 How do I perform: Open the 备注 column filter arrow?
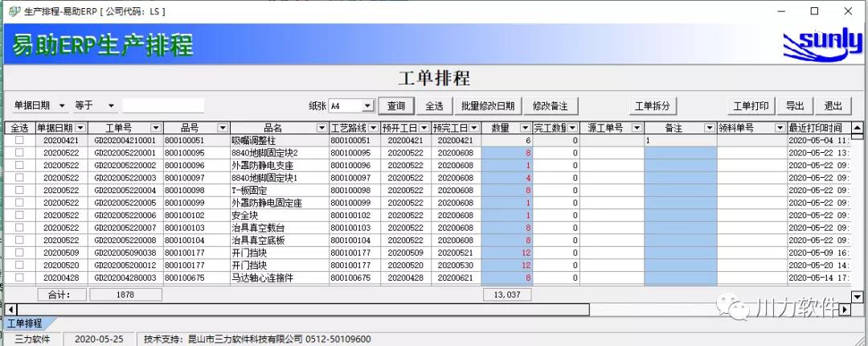(x=709, y=128)
